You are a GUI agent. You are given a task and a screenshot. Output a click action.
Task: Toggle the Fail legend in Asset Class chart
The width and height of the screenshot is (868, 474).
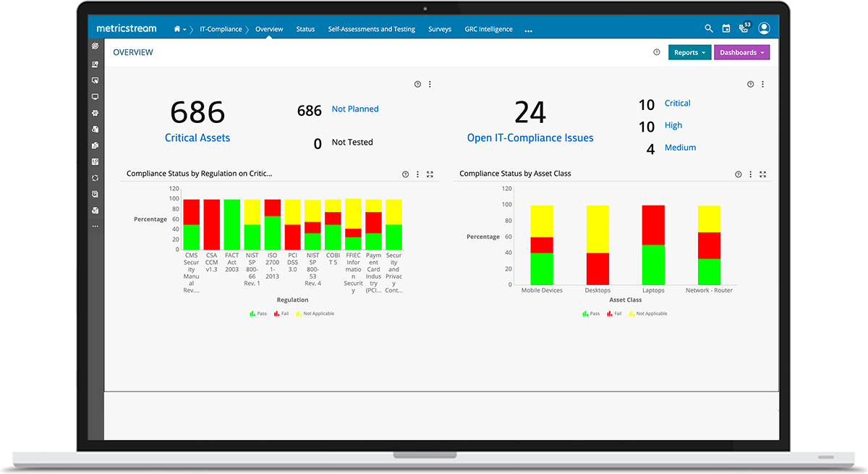[611, 313]
